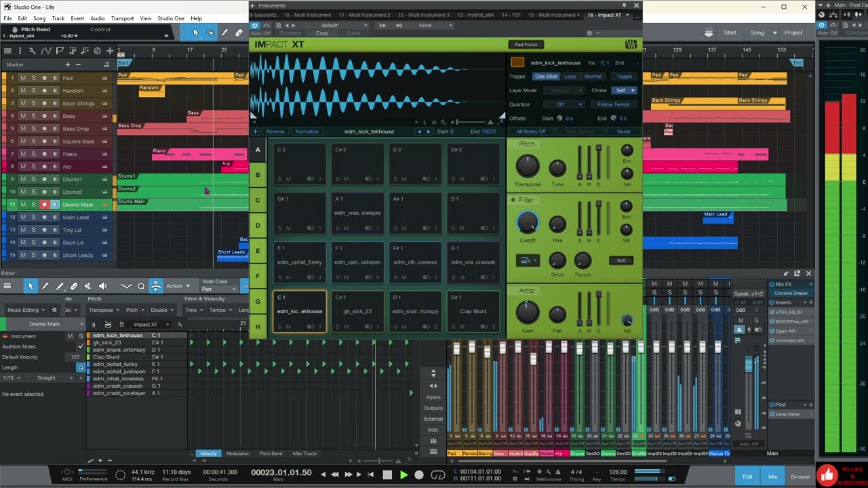Open the Transpose dropdown in editor

tap(104, 310)
